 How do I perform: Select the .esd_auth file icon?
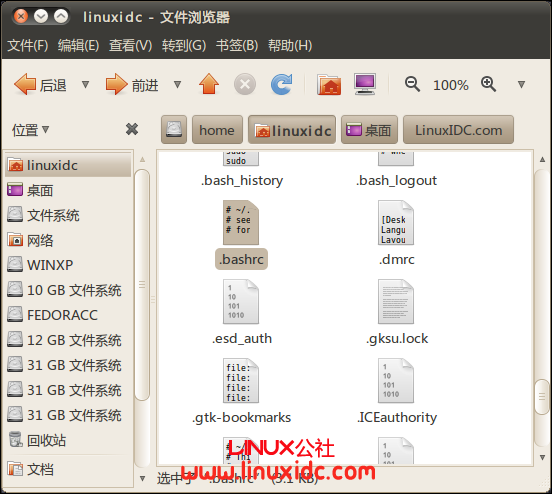(241, 302)
